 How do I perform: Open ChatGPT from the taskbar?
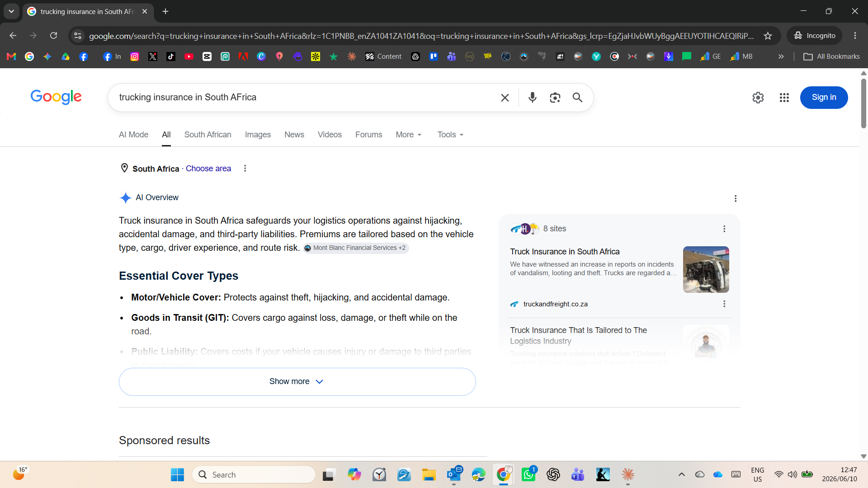pyautogui.click(x=553, y=474)
